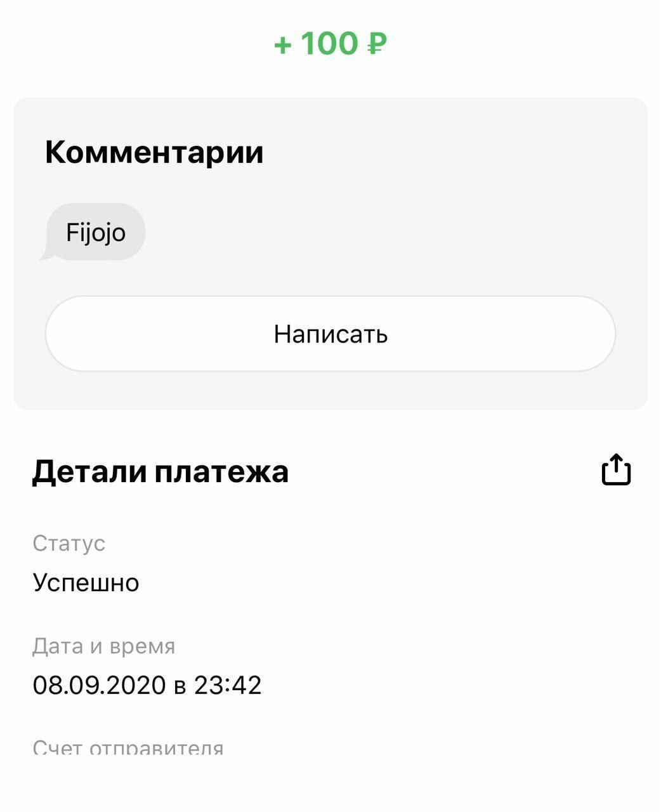This screenshot has height=812, width=661.
Task: Tap the share icon beside Детали платежа
Action: 615,470
